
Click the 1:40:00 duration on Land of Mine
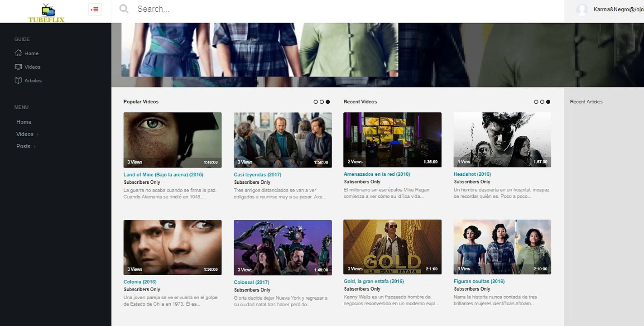coord(211,162)
